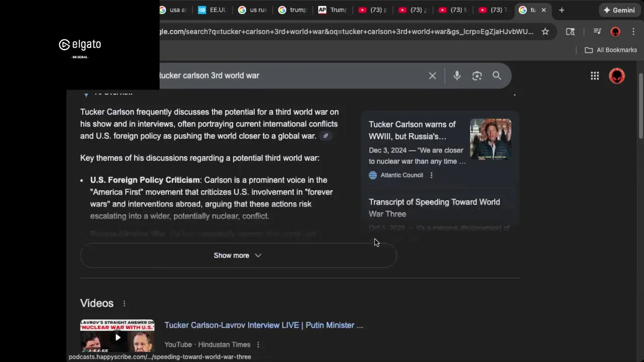Image resolution: width=644 pixels, height=362 pixels.
Task: Switch to the YouTube "(73) ¿" tab
Action: click(413, 10)
